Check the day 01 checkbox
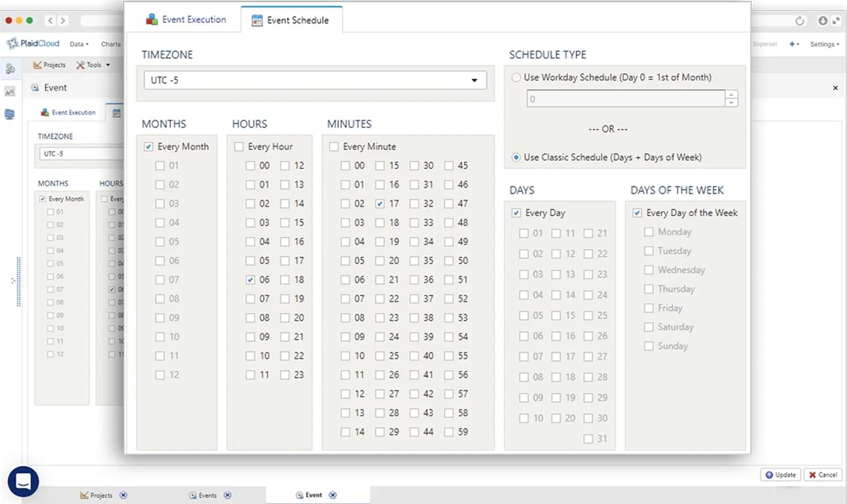The width and height of the screenshot is (847, 504). [x=524, y=234]
